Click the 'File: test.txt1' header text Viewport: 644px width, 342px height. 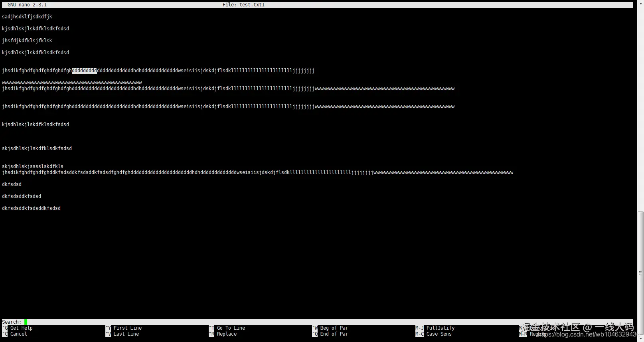click(x=244, y=5)
